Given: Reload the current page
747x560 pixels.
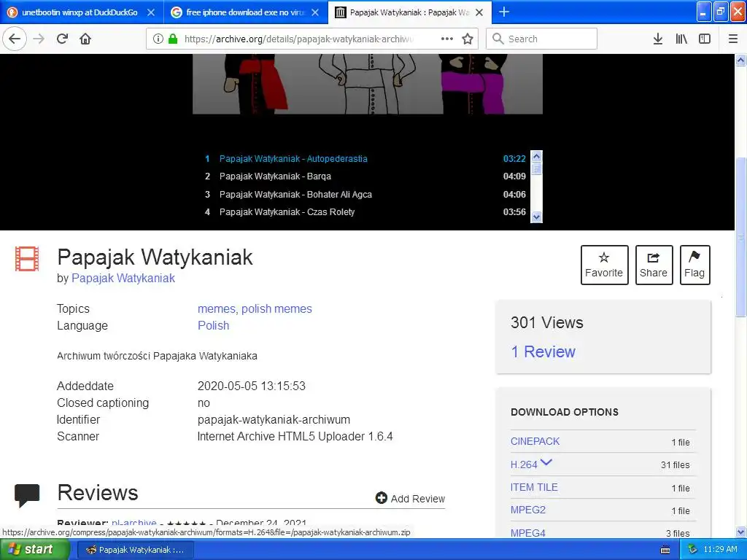Looking at the screenshot, I should coord(63,39).
